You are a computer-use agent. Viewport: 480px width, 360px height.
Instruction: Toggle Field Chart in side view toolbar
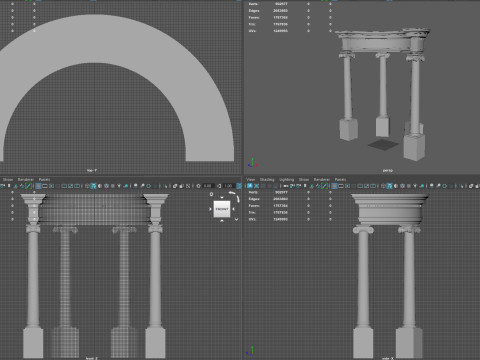click(x=360, y=186)
